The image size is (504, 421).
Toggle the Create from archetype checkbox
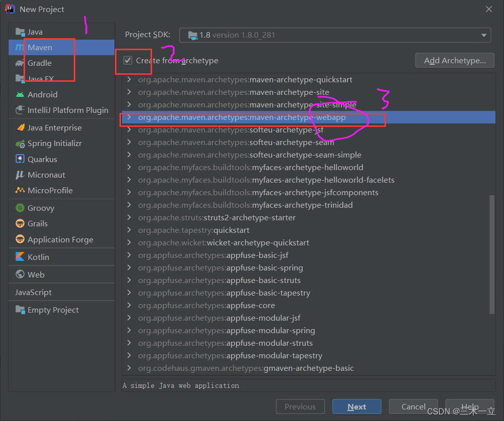128,60
